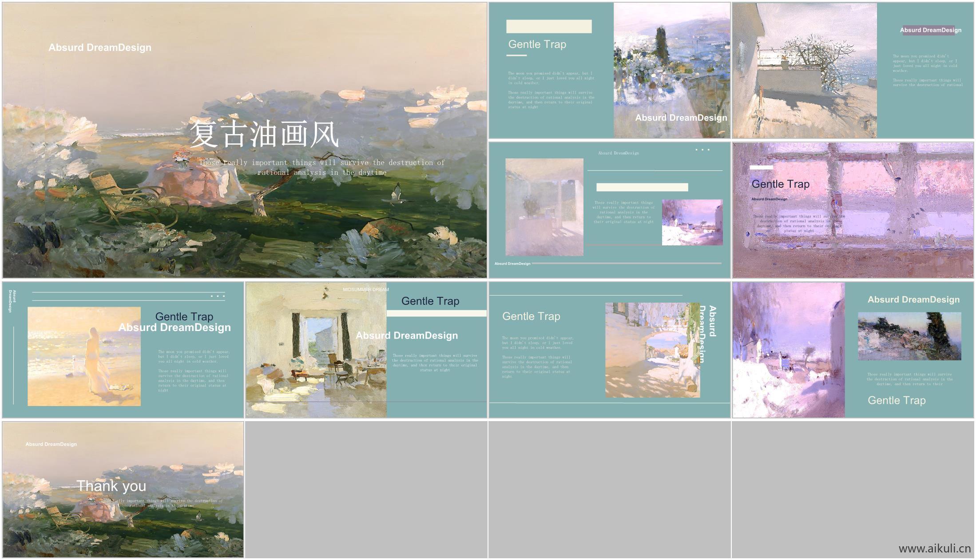The image size is (976, 560).
Task: Select the cream rectangle bar above Gentle Trap
Action: coord(548,27)
